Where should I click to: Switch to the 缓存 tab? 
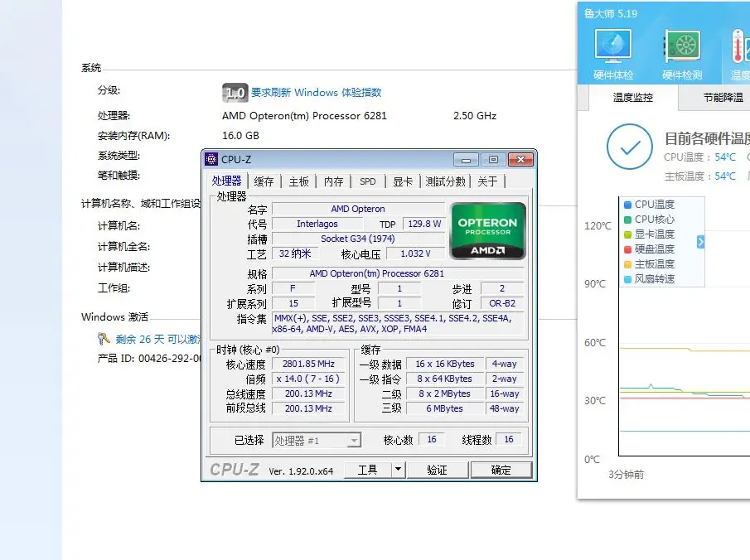264,181
